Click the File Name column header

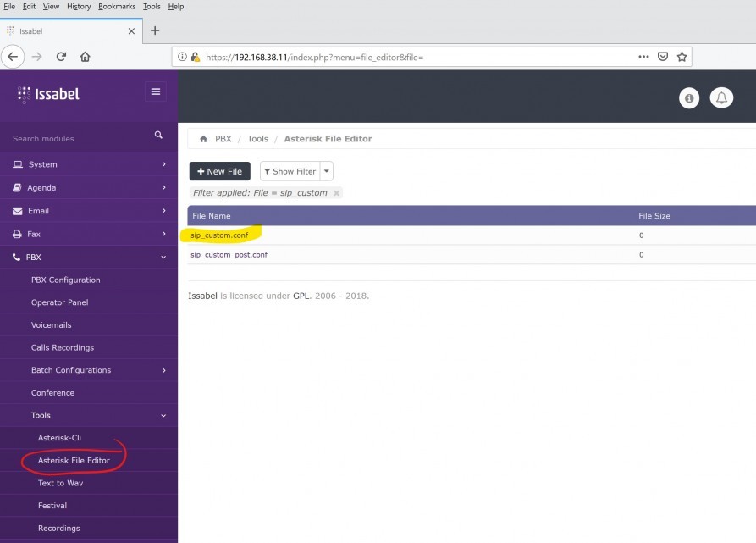click(211, 216)
